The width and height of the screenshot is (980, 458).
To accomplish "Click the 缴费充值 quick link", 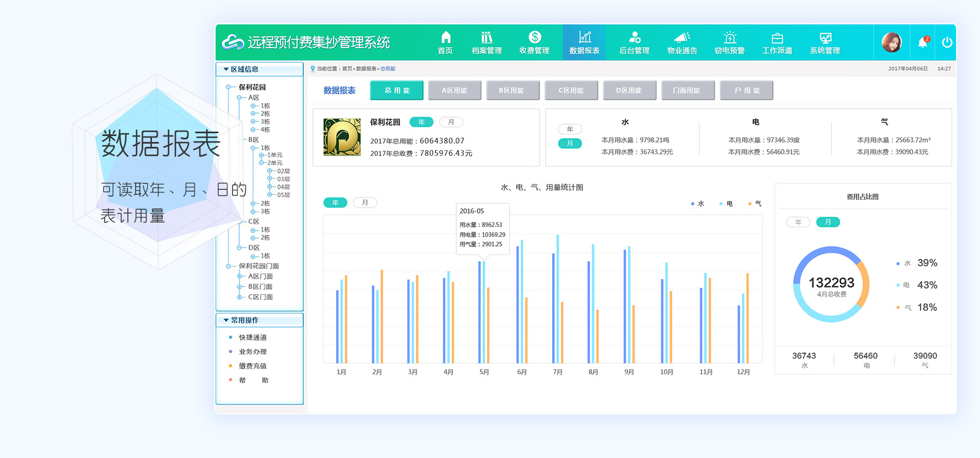I will [253, 366].
